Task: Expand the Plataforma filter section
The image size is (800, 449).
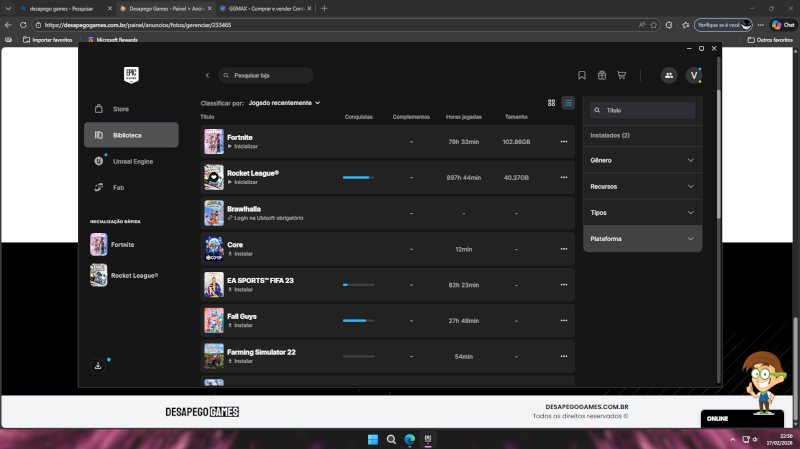Action: [642, 238]
